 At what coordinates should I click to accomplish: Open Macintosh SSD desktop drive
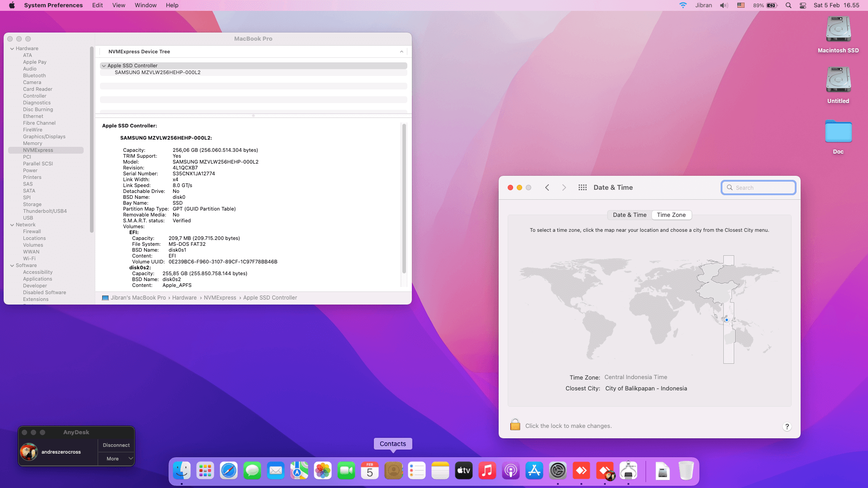[x=838, y=35]
